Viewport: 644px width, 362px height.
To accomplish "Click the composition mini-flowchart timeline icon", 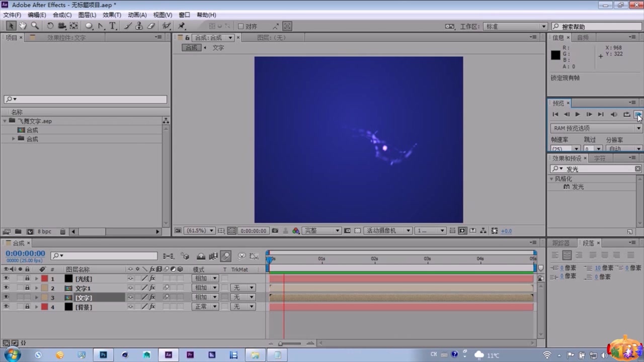I will tap(169, 256).
